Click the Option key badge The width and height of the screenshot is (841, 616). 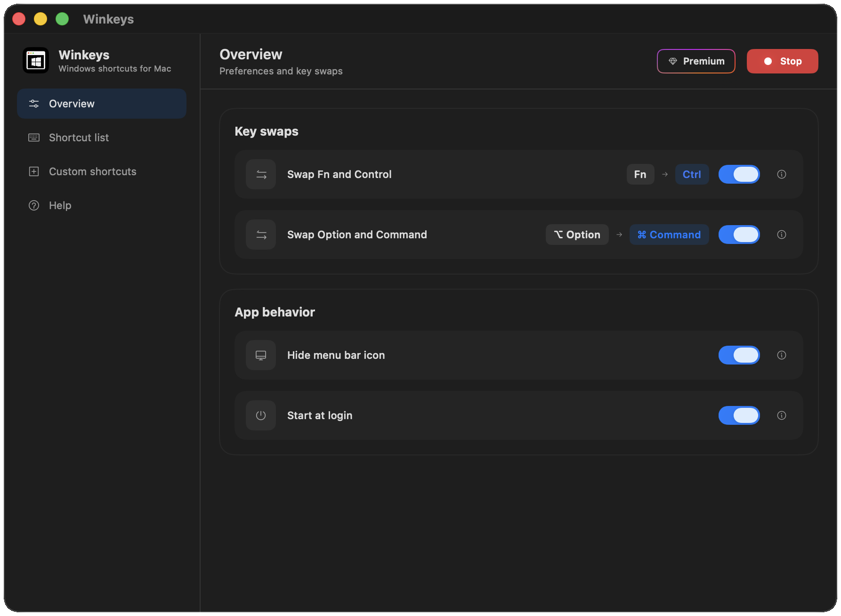[577, 235]
